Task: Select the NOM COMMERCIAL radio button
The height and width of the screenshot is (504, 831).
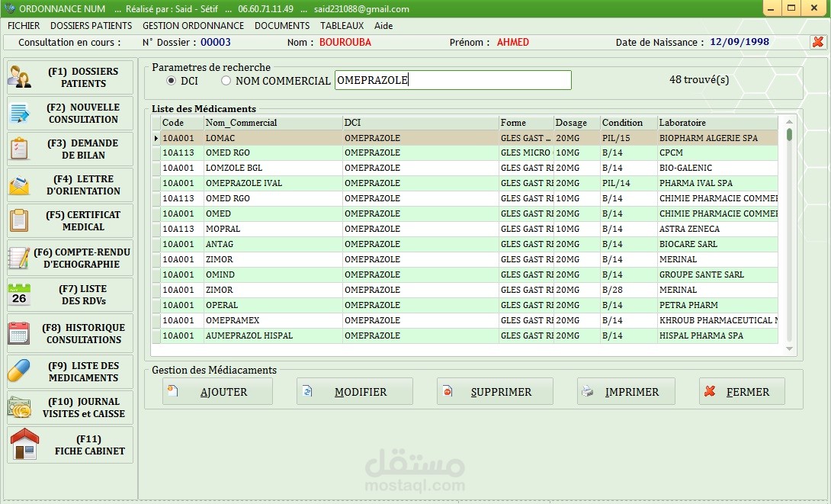Action: [x=226, y=81]
